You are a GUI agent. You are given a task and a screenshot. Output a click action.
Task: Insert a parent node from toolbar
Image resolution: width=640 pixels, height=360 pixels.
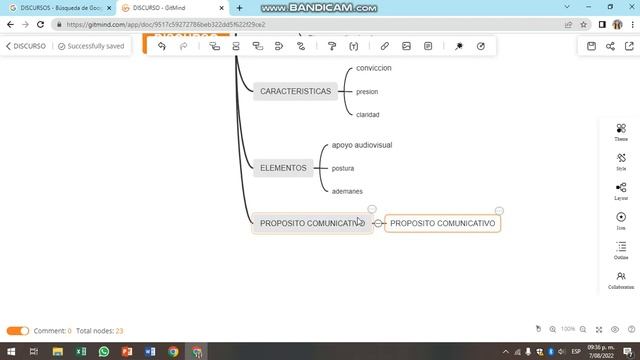click(x=258, y=46)
